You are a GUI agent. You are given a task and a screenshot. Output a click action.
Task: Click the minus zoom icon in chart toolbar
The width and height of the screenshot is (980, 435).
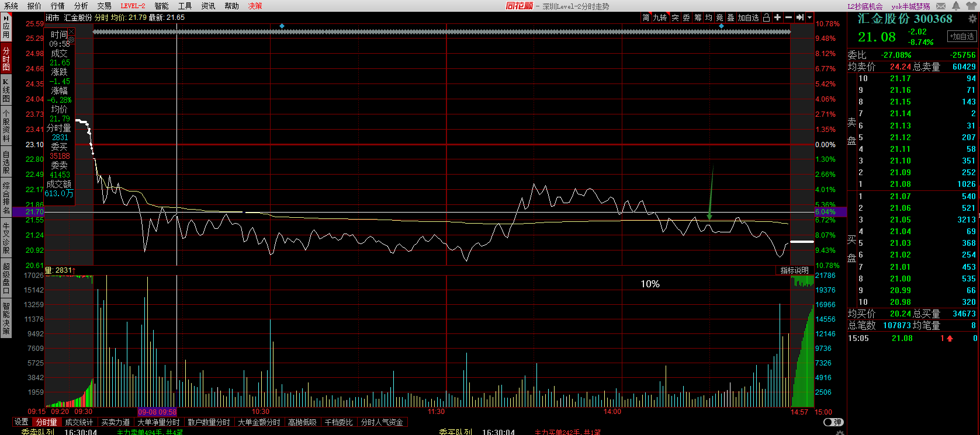[x=788, y=18]
